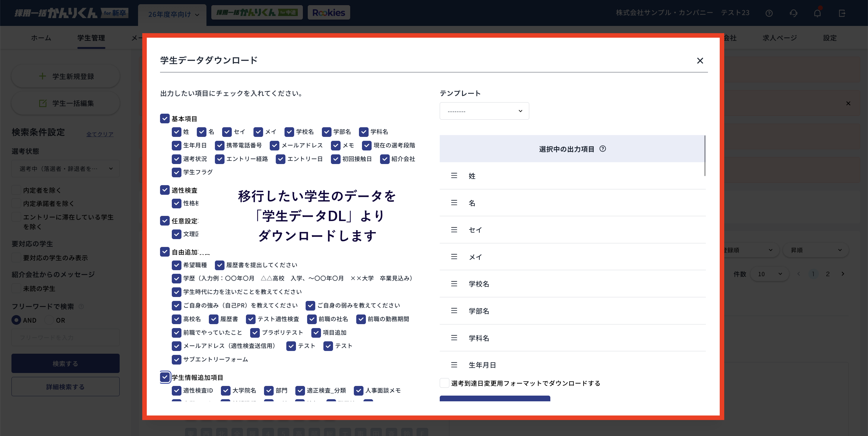The height and width of the screenshot is (436, 868).
Task: Click the help icon beside 選択中の出力項目
Action: click(603, 149)
